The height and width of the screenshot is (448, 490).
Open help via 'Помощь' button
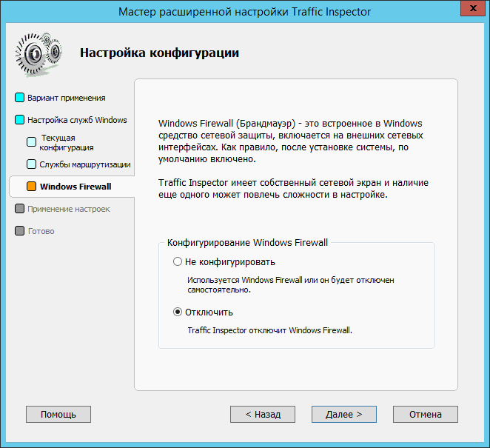[58, 414]
